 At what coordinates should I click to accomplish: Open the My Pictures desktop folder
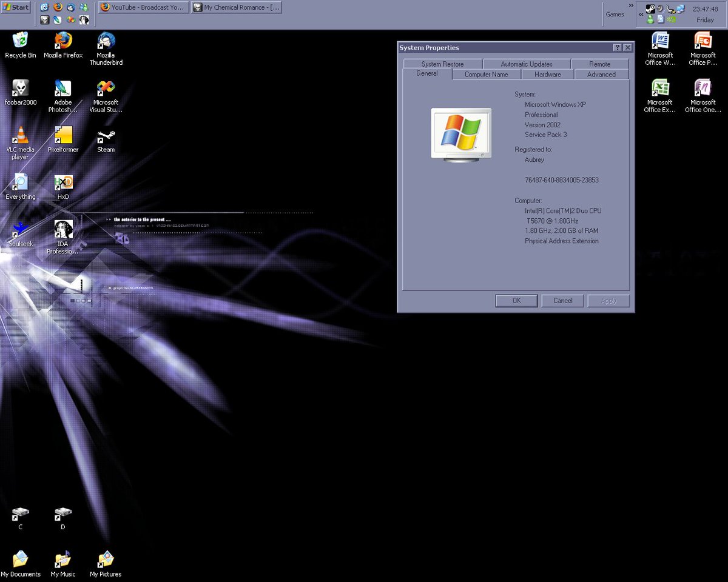106,564
